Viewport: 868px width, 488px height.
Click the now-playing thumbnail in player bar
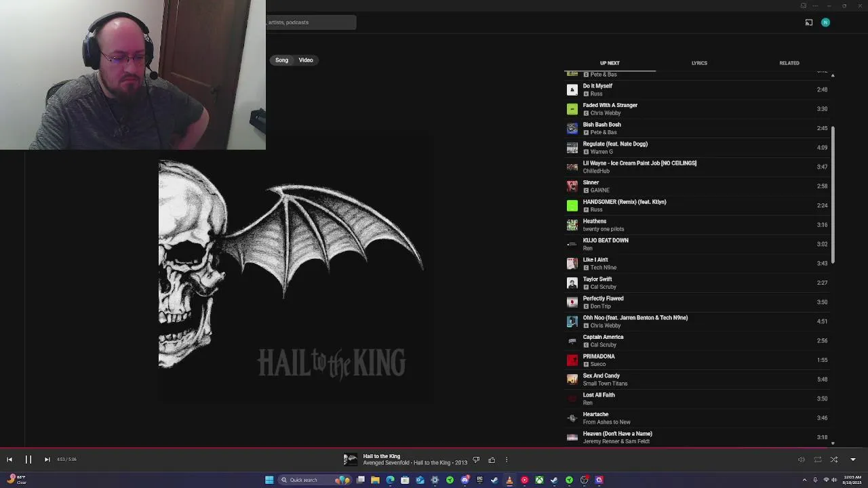350,460
